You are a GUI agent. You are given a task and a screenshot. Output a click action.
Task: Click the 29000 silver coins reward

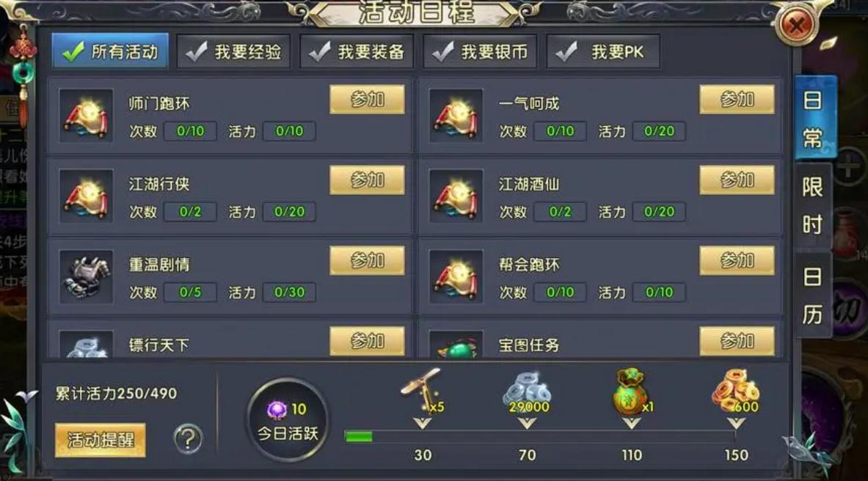point(527,393)
